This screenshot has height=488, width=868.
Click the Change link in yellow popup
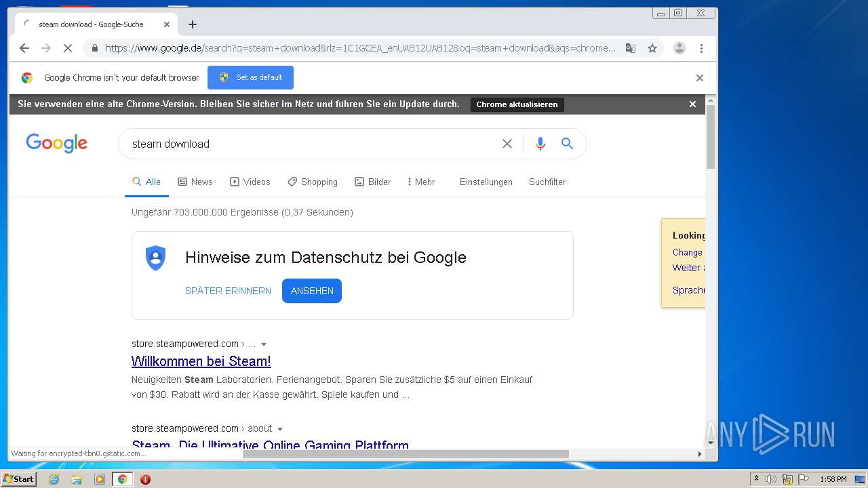coord(688,252)
